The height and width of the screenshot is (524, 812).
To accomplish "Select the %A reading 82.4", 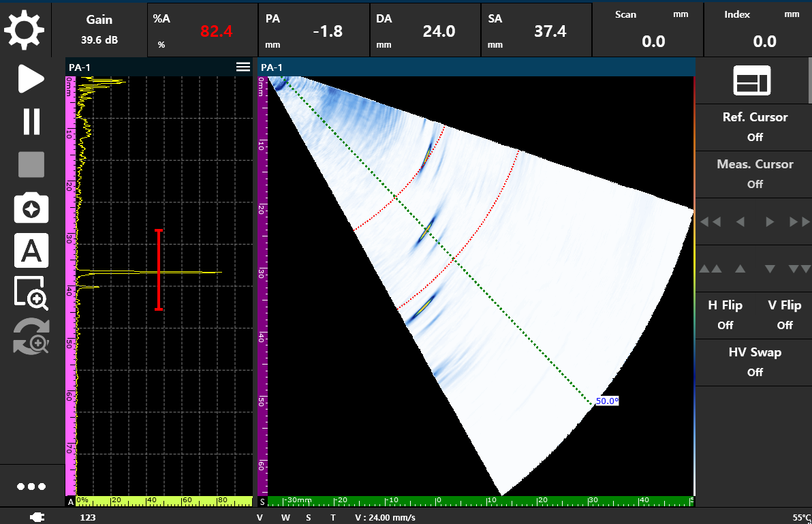I will click(x=202, y=29).
